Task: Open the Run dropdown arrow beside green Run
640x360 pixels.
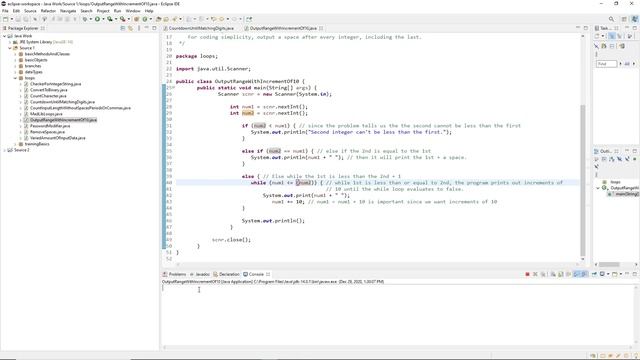Action: tap(103, 19)
